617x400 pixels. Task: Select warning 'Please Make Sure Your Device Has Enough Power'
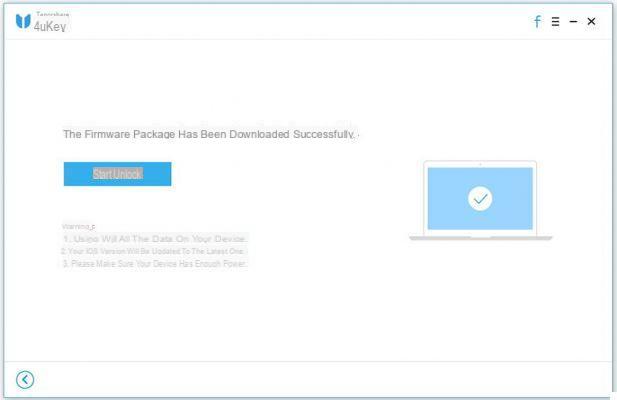(x=155, y=264)
